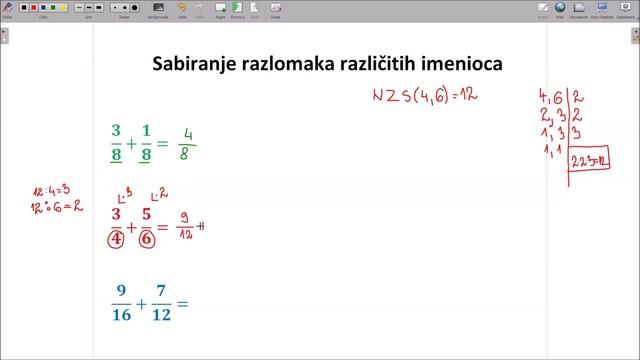Select the black pen color
The width and height of the screenshot is (640, 360).
point(24,7)
